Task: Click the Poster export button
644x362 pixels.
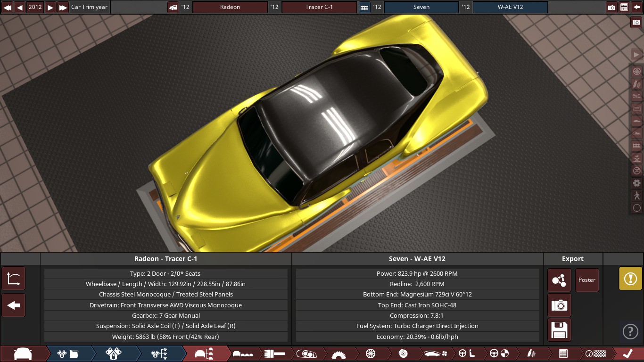Action: point(587,280)
